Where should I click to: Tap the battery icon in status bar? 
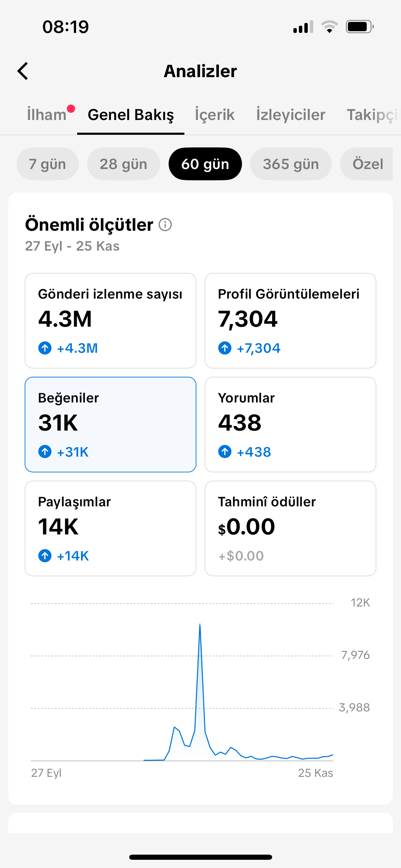pos(360,26)
